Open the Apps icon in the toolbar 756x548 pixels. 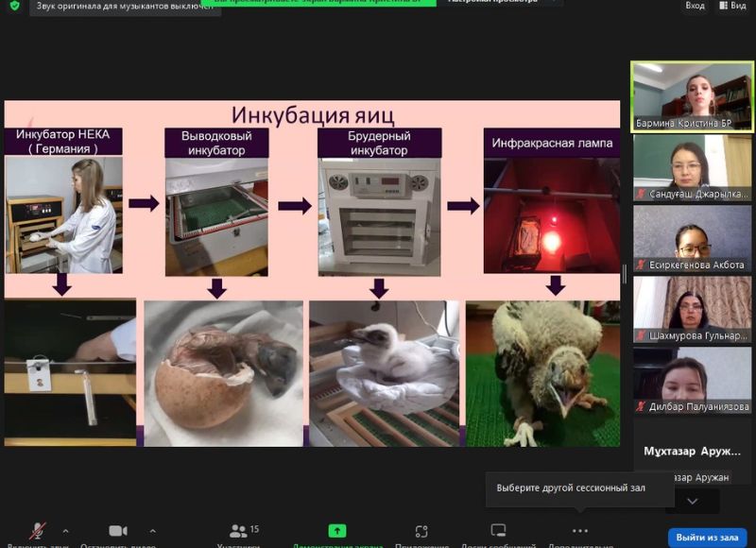click(x=421, y=531)
